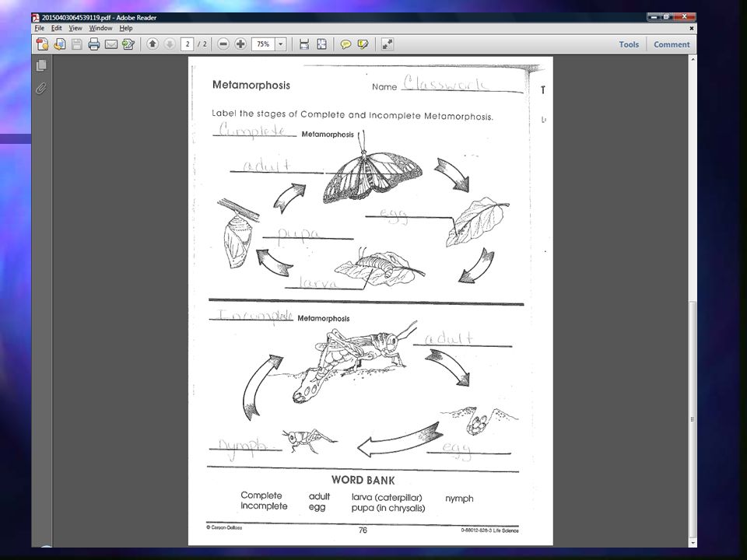Open the Tools pane

(x=629, y=44)
